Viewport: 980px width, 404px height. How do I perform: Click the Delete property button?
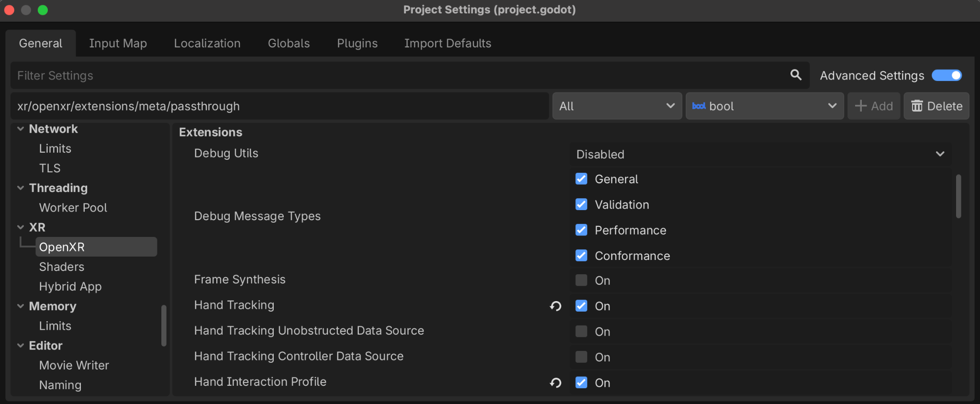[x=936, y=106]
